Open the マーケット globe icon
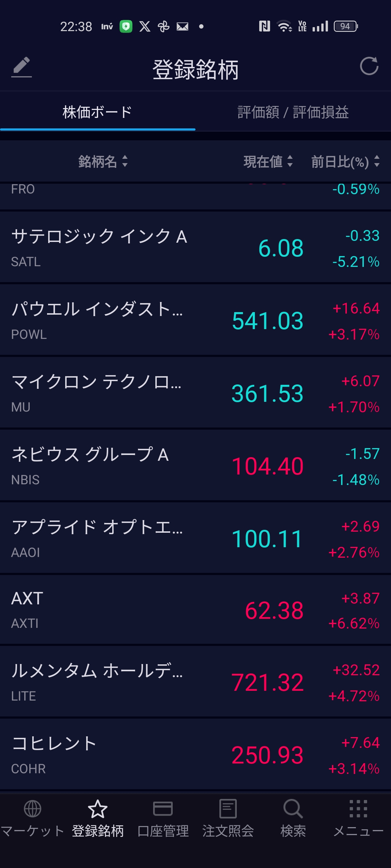The height and width of the screenshot is (868, 391). (x=33, y=809)
